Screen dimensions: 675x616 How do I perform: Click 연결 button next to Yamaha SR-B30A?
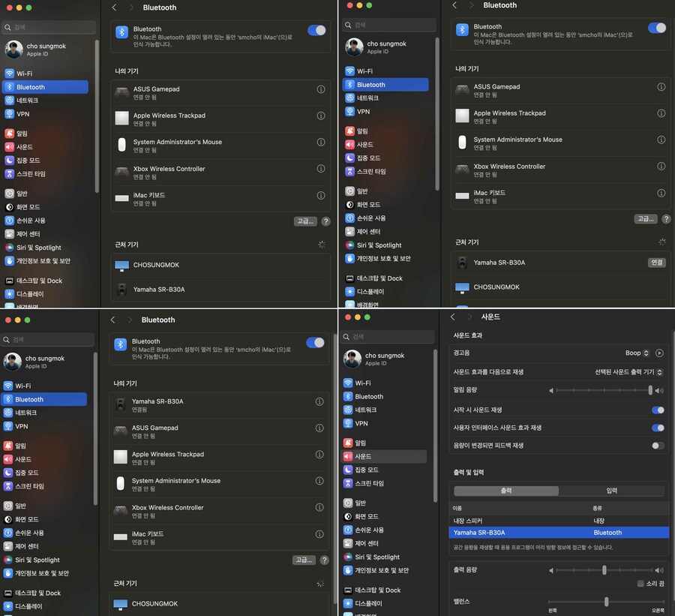point(656,263)
